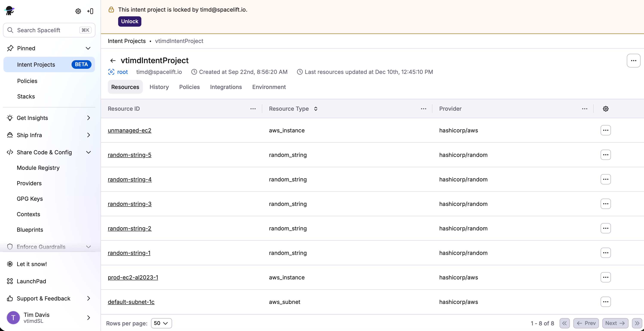Open the project's three-dot options menu

pyautogui.click(x=633, y=61)
